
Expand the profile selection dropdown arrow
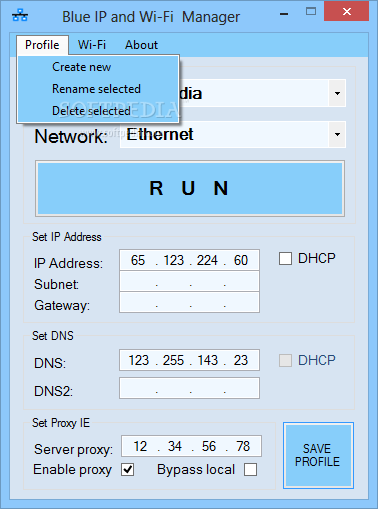point(337,93)
